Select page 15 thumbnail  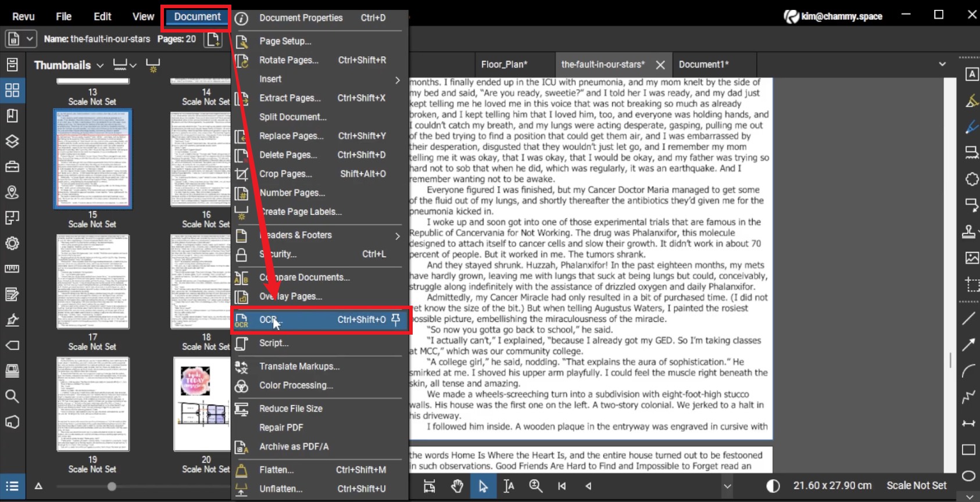pyautogui.click(x=92, y=159)
